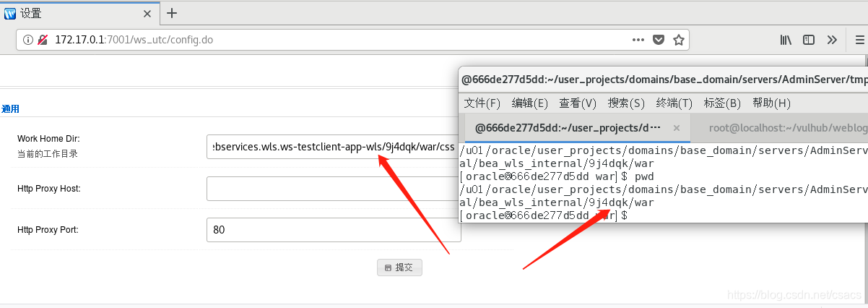Open Firefox hamburger menu
The height and width of the screenshot is (308, 868).
[x=859, y=40]
